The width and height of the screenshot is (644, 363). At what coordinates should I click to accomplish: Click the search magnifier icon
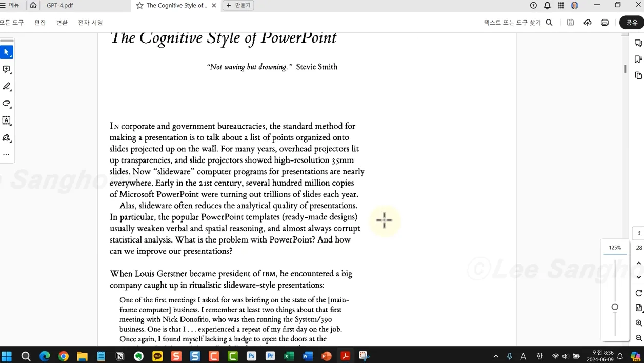(549, 23)
